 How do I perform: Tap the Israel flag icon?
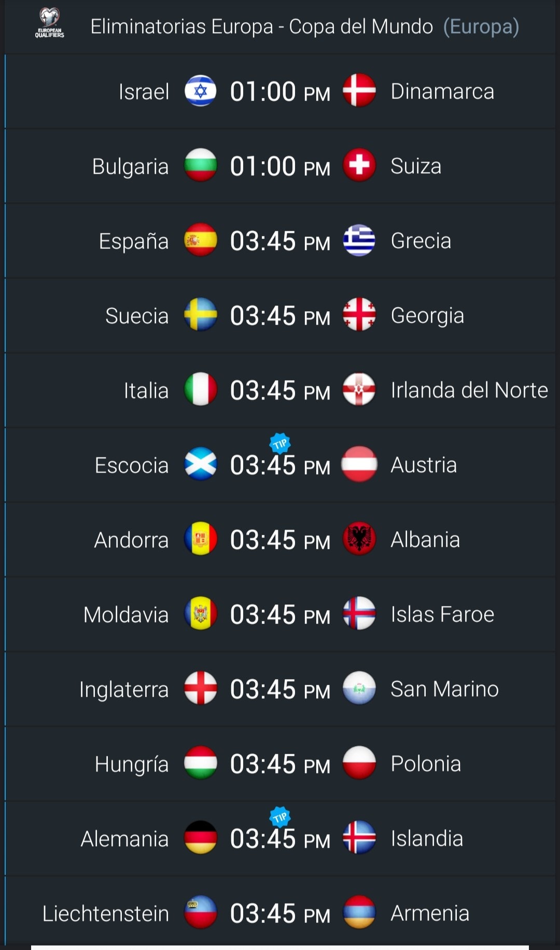[201, 91]
